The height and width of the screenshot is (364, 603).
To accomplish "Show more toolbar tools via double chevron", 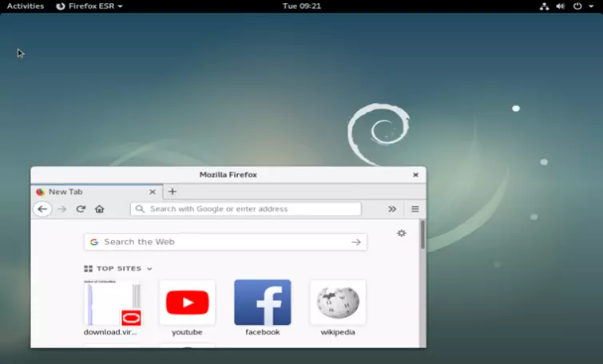I will point(392,209).
